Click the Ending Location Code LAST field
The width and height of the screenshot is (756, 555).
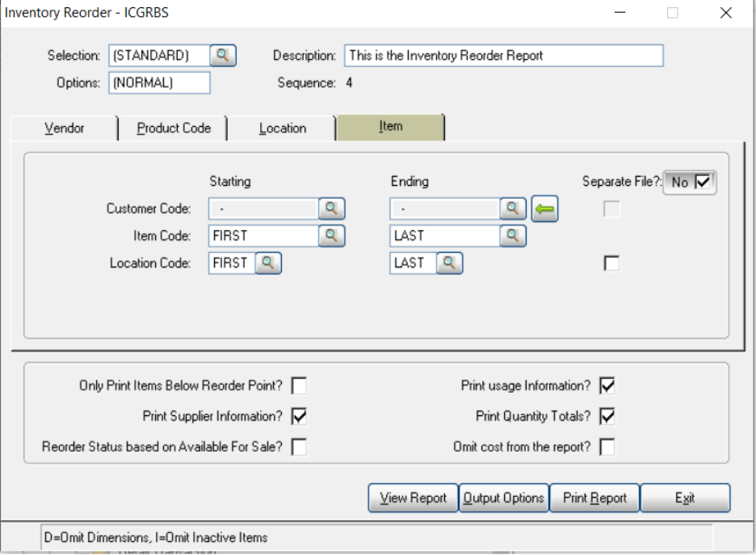[x=414, y=263]
